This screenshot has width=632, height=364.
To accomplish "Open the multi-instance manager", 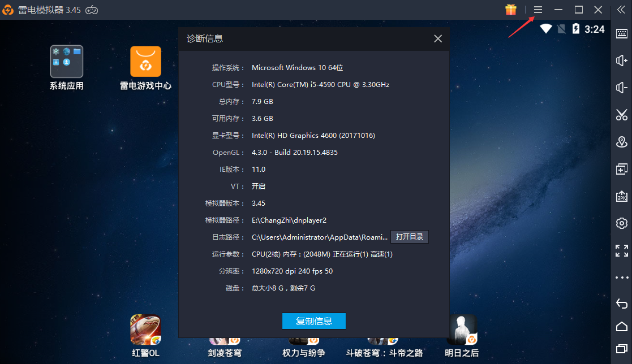I will pos(621,169).
